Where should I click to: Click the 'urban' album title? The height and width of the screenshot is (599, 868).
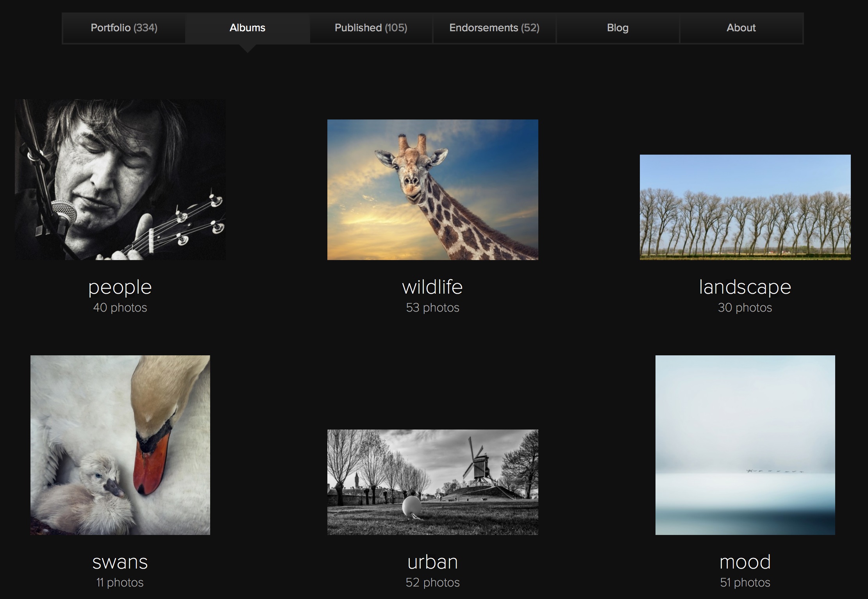[x=432, y=562]
